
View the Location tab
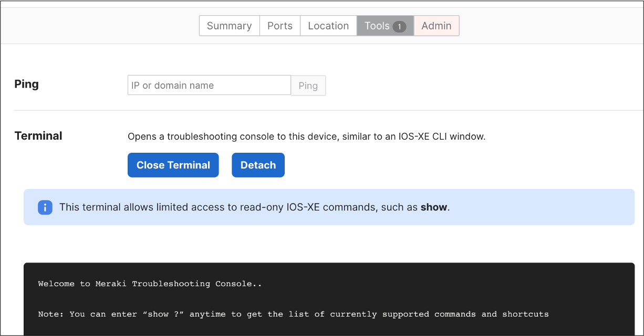point(328,25)
